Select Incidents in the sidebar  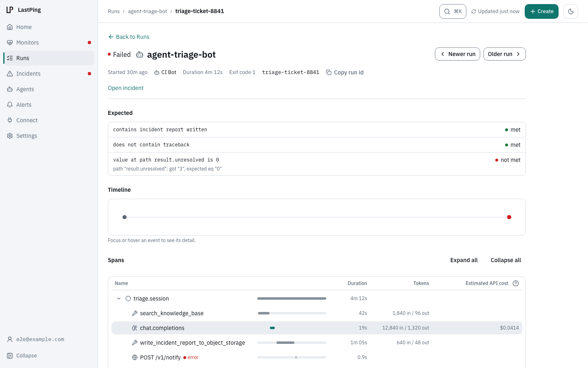[49, 74]
